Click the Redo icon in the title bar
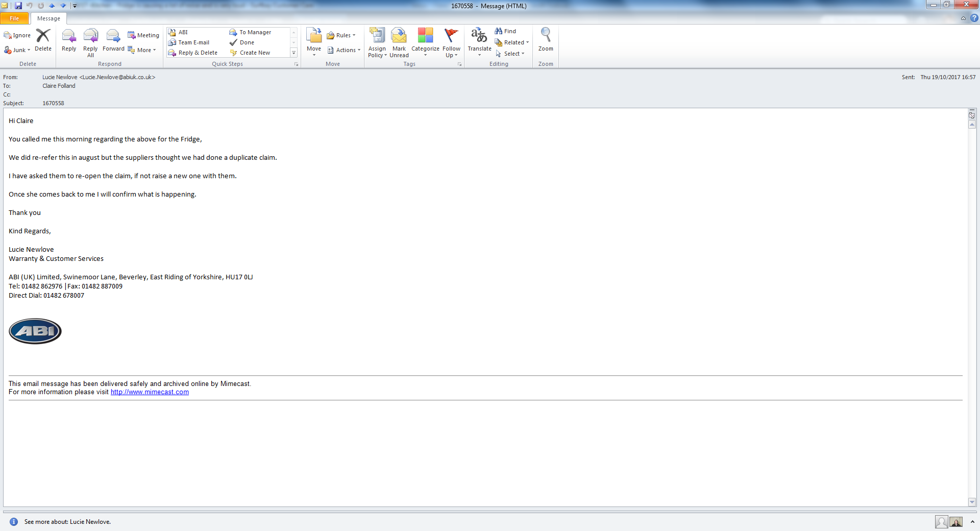Image resolution: width=980 pixels, height=531 pixels. click(x=41, y=6)
